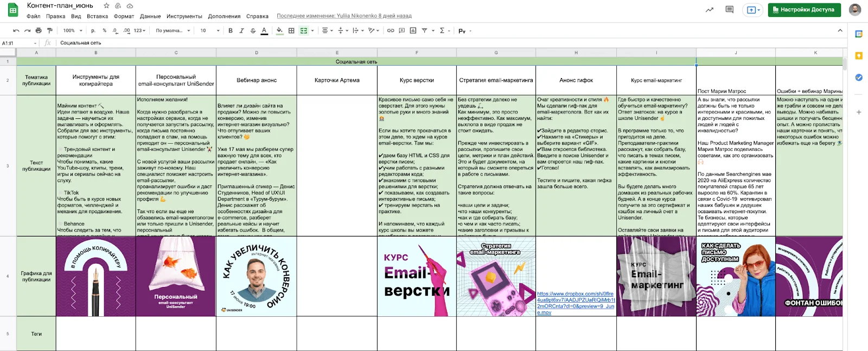
Task: Print the spreadsheet using the printer icon
Action: pos(39,31)
